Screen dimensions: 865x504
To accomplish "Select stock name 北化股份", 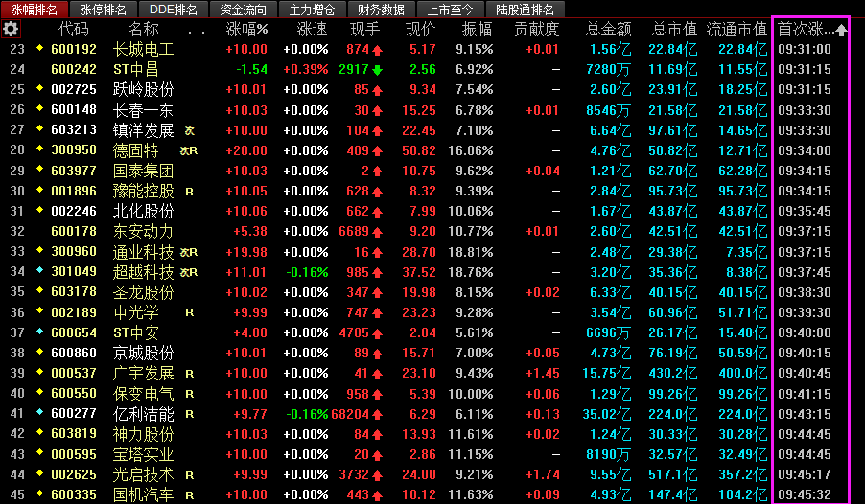I will 144,211.
